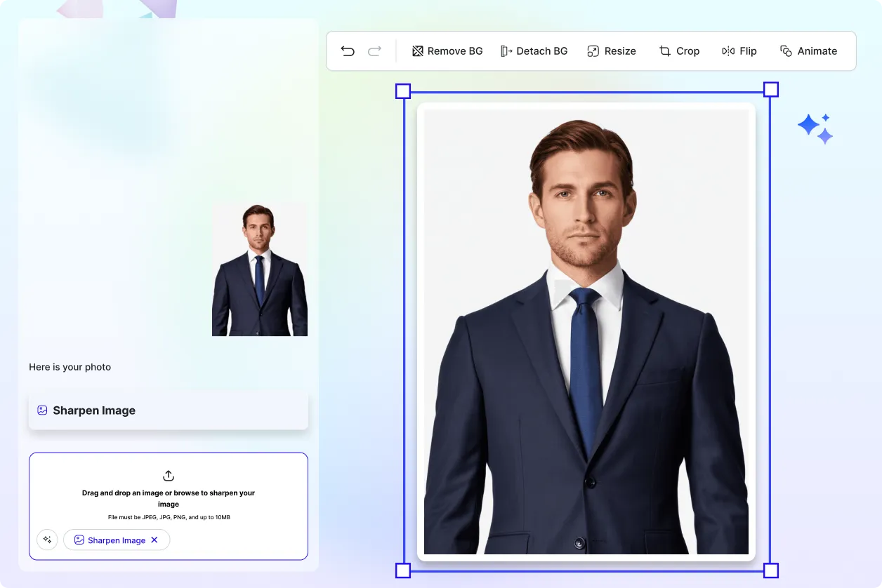Remove the Sharpen Image chip with X
Viewport: 882px width, 588px height.
pyautogui.click(x=154, y=540)
